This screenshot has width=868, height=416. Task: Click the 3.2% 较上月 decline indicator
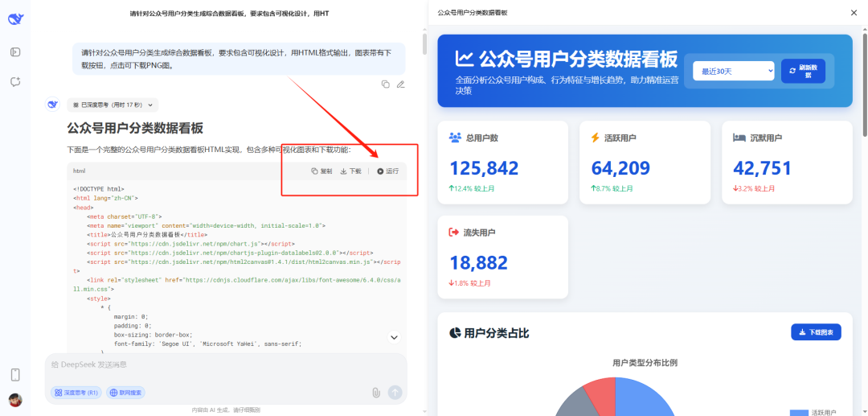click(x=754, y=189)
